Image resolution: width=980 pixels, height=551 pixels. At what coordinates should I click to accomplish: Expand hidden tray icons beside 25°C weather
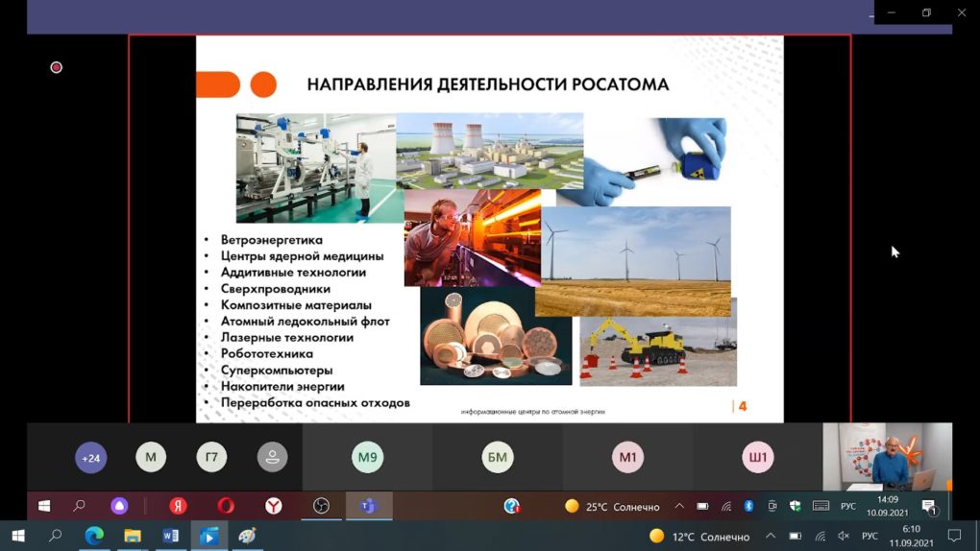(x=679, y=506)
